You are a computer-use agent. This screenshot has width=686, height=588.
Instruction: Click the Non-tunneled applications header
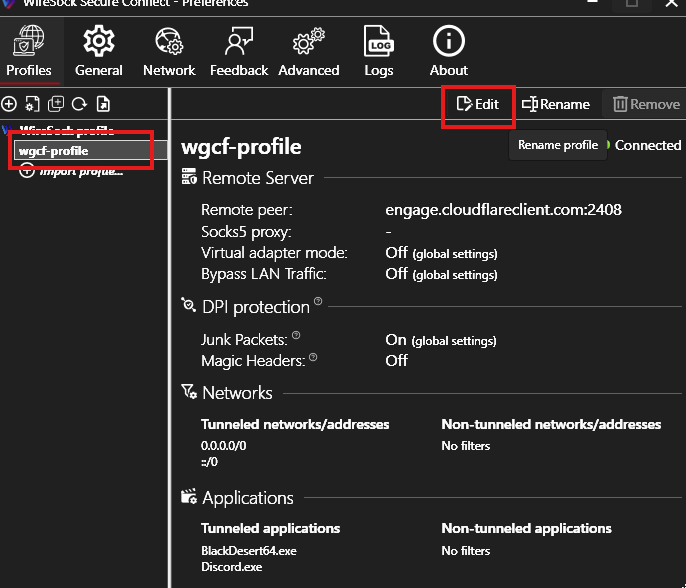[527, 528]
